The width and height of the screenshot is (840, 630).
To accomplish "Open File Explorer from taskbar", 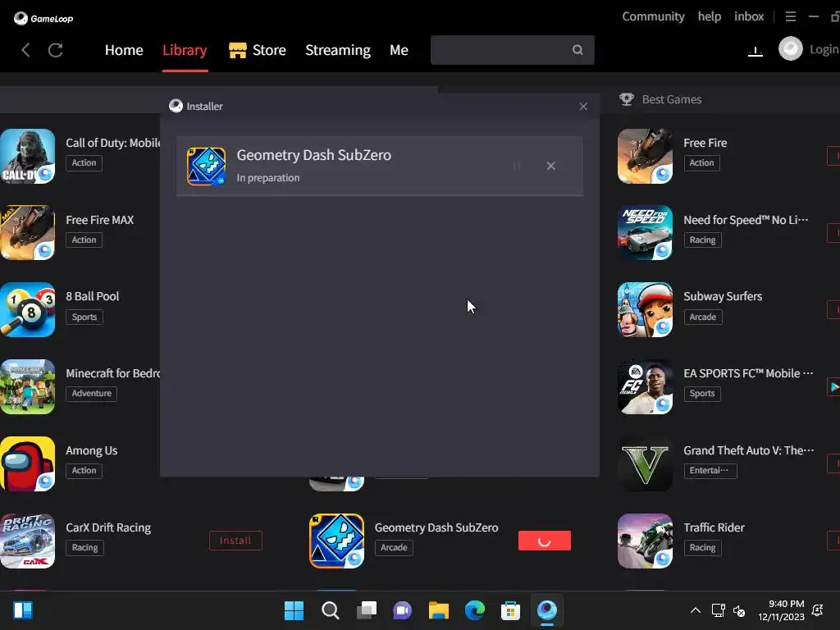I will [438, 610].
